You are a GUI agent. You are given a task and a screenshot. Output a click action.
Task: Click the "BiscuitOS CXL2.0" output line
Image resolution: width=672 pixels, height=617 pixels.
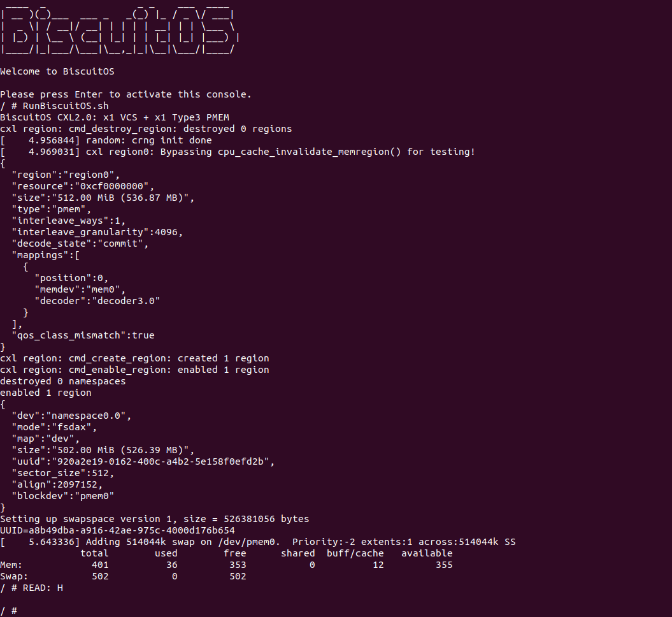point(114,117)
